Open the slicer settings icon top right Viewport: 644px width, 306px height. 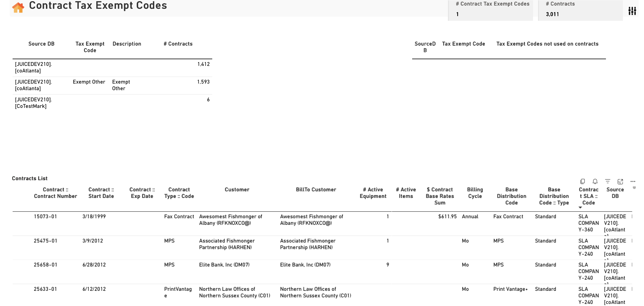[632, 11]
